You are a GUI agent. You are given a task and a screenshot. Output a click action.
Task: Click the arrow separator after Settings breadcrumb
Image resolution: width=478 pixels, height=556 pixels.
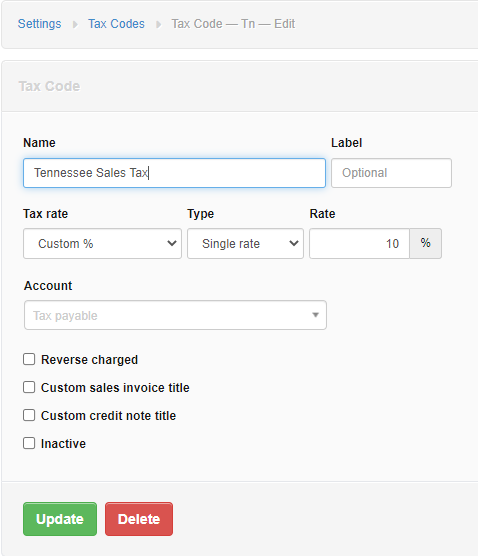coord(75,24)
